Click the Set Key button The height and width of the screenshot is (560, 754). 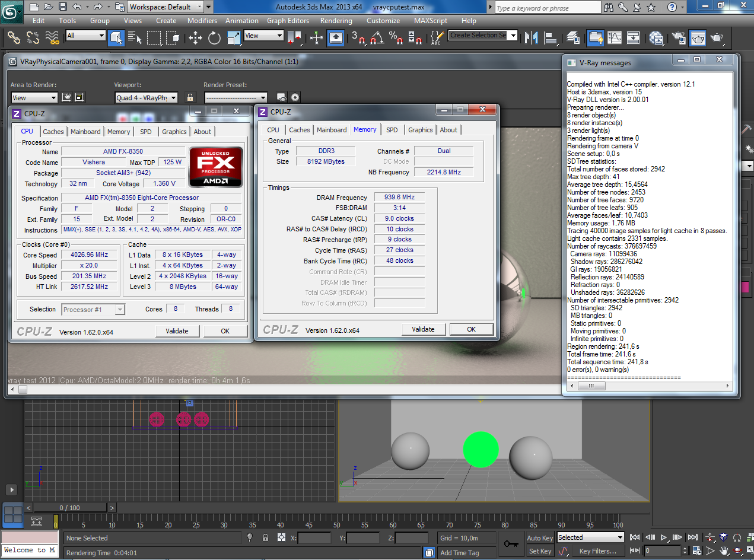pos(540,551)
